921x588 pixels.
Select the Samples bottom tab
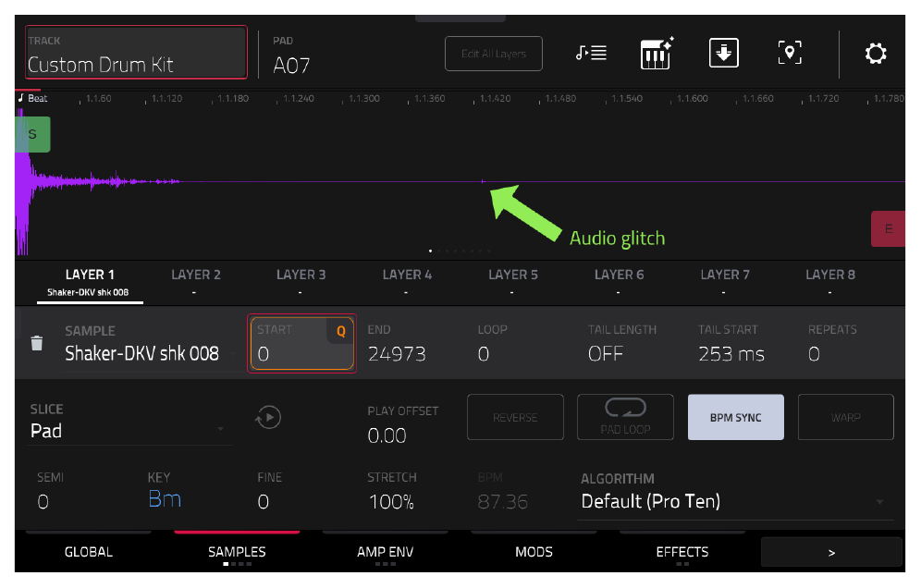(x=237, y=552)
